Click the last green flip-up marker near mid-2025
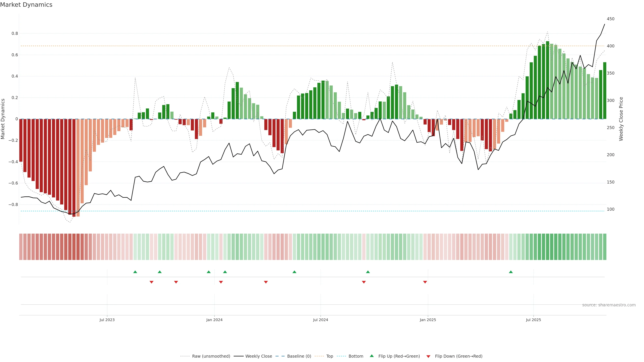This screenshot has height=362, width=644. [x=511, y=272]
